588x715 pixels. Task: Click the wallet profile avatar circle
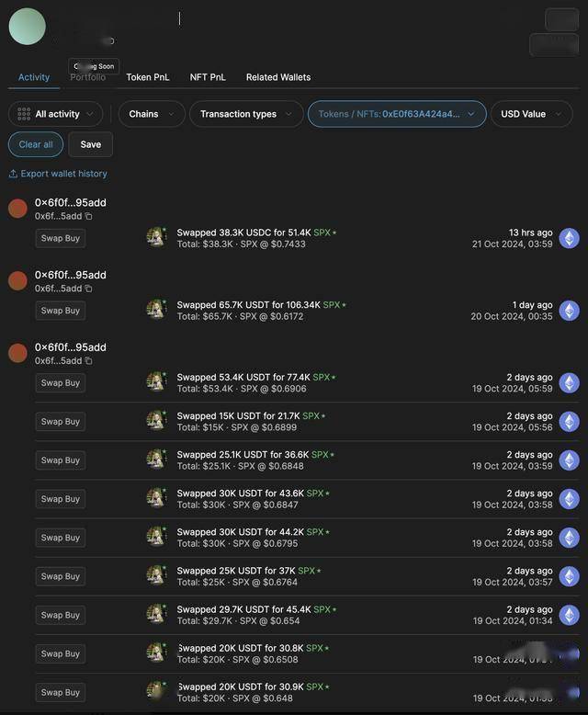(x=27, y=27)
